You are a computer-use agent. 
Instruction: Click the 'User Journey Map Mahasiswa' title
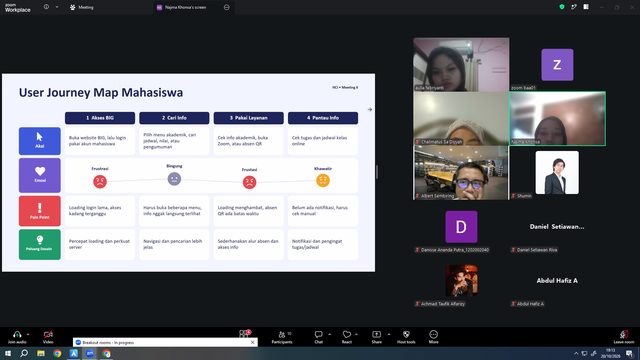click(101, 93)
